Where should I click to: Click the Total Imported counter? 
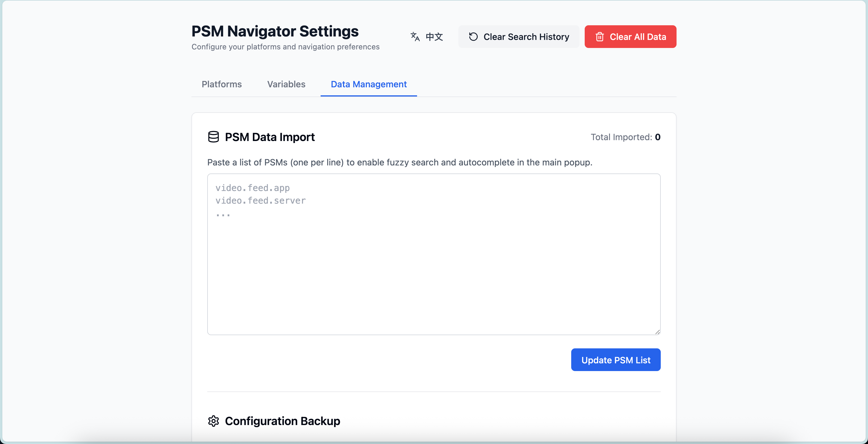click(x=625, y=137)
